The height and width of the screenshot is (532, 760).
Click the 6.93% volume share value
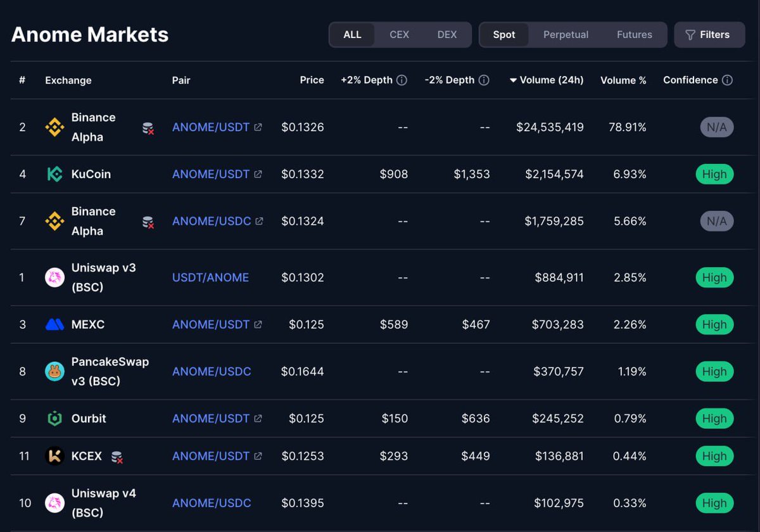630,174
